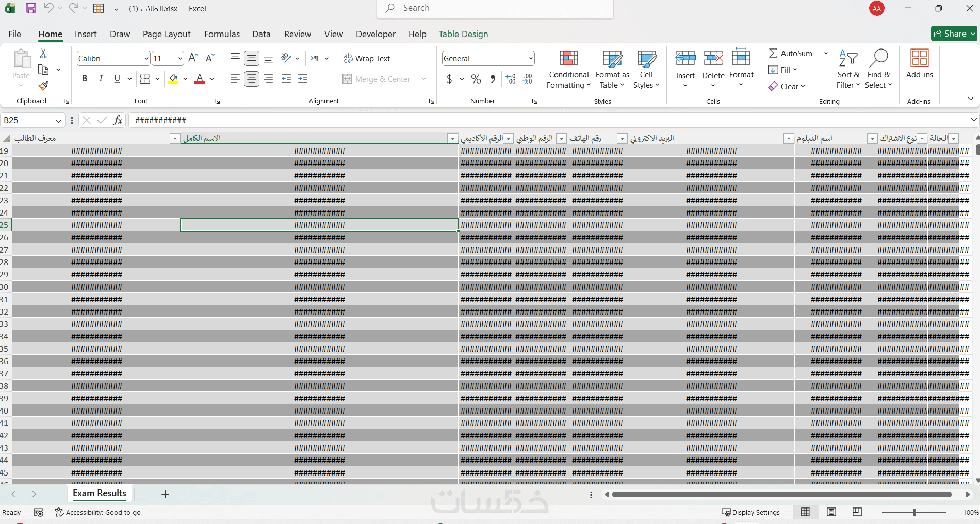Decrease the font size
Screen dimensions: 980x524
(x=210, y=58)
